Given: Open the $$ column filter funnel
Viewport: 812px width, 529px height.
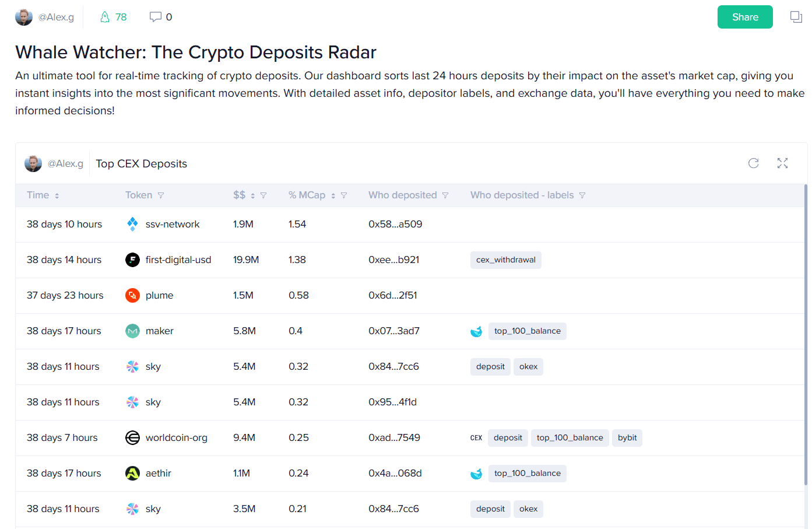Looking at the screenshot, I should [263, 195].
